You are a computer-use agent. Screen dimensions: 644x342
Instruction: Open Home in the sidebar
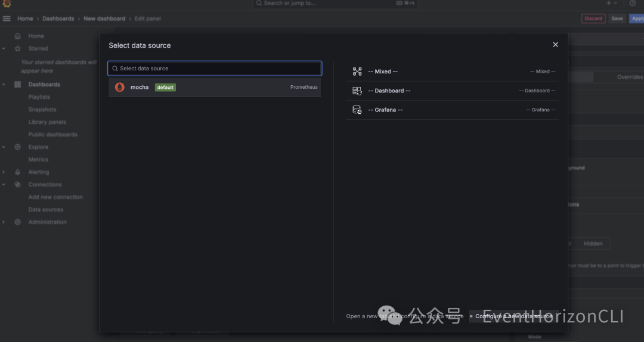36,36
